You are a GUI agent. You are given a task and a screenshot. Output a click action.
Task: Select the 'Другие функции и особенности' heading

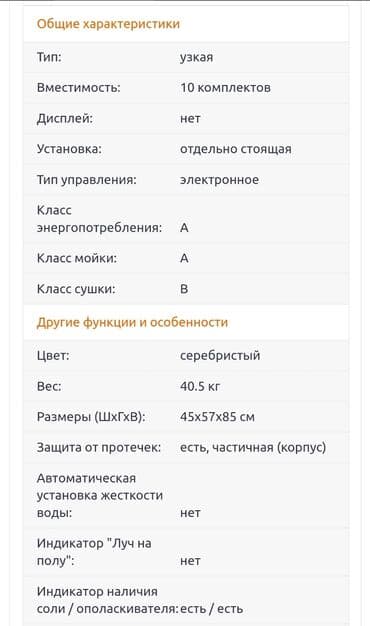pos(132,322)
